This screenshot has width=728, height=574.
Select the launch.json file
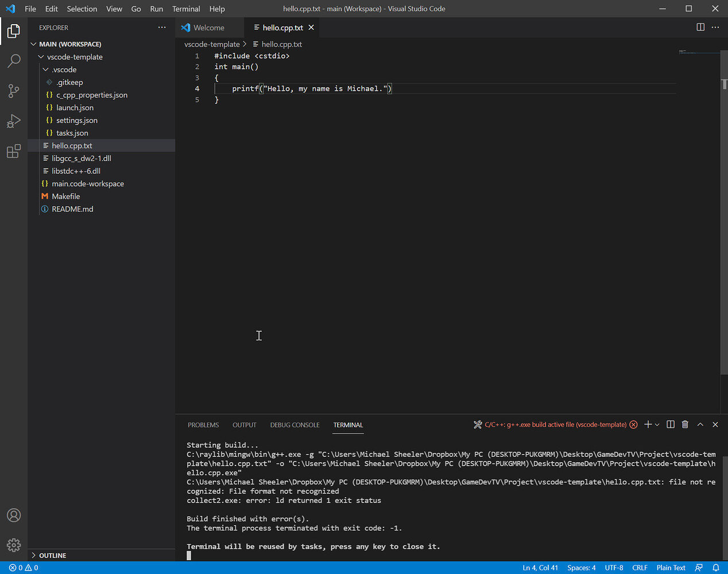pos(75,107)
